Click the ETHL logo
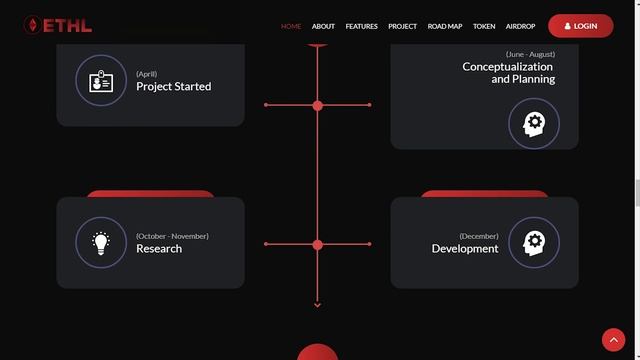The height and width of the screenshot is (360, 640). 58,25
